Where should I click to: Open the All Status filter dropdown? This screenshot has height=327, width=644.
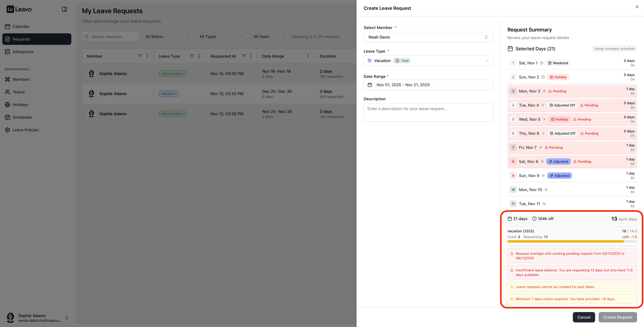pyautogui.click(x=167, y=37)
